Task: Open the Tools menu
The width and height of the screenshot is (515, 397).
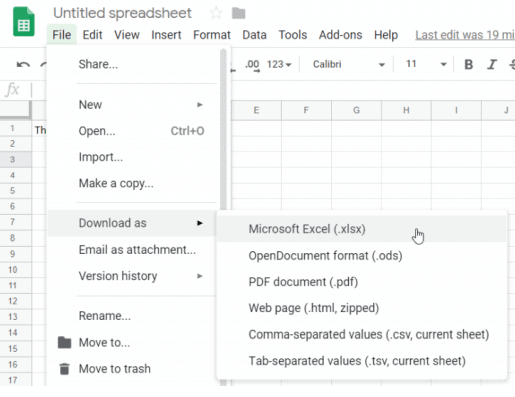Action: (x=293, y=35)
